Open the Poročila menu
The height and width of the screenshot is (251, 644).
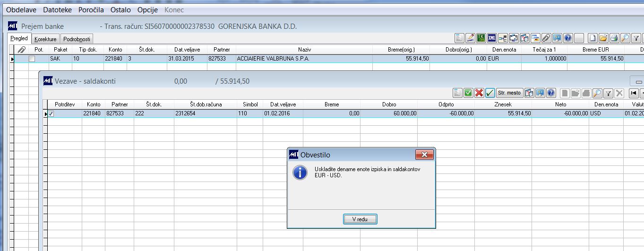pos(91,10)
